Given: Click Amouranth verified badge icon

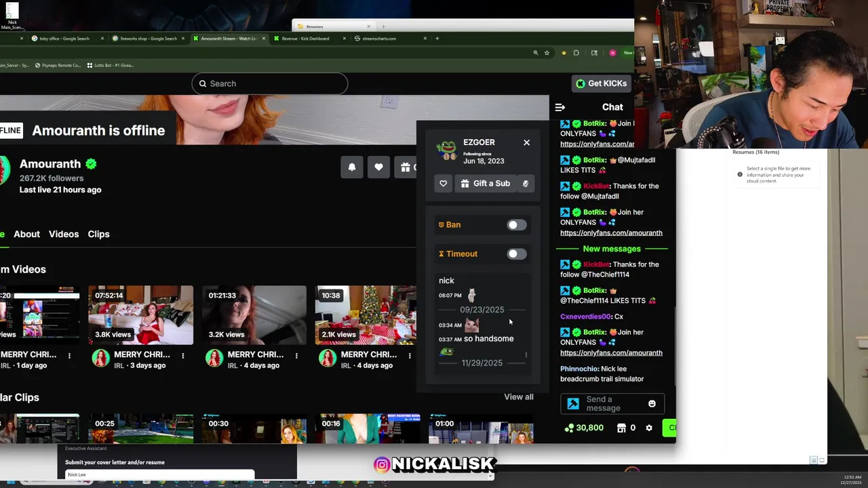Looking at the screenshot, I should tap(91, 164).
